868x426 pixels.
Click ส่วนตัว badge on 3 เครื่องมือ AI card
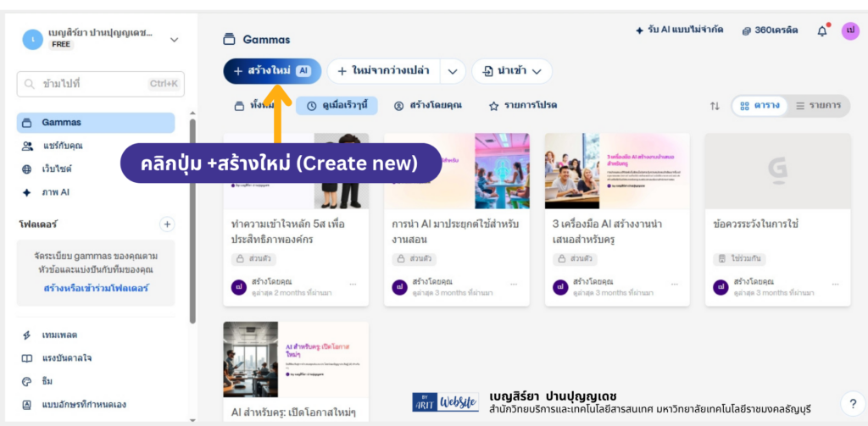click(575, 259)
